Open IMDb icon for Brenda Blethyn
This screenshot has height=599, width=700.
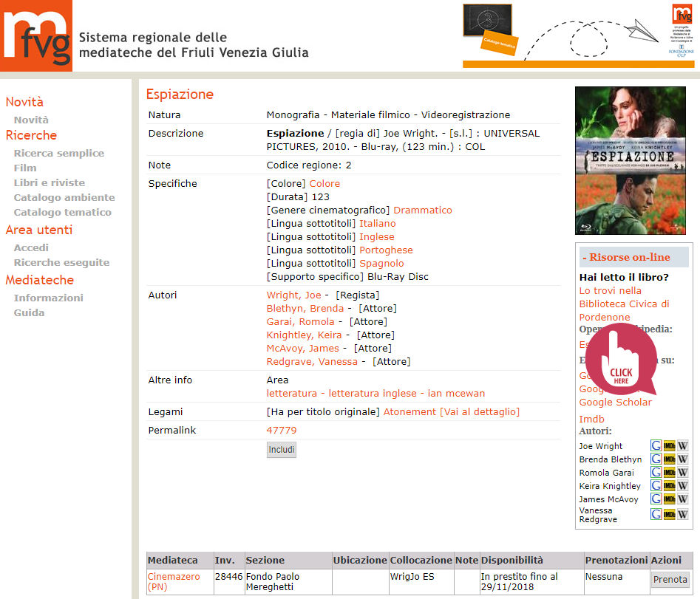click(x=669, y=459)
